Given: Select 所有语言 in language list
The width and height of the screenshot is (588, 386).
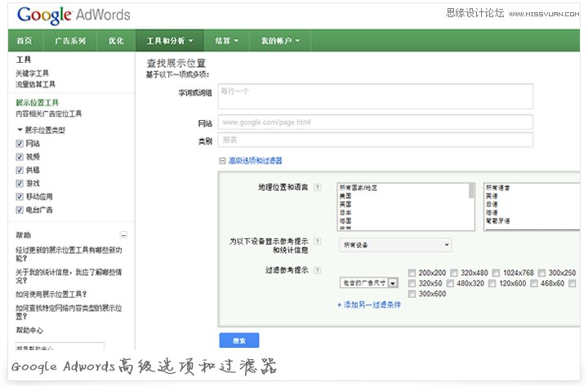Looking at the screenshot, I should pos(497,188).
